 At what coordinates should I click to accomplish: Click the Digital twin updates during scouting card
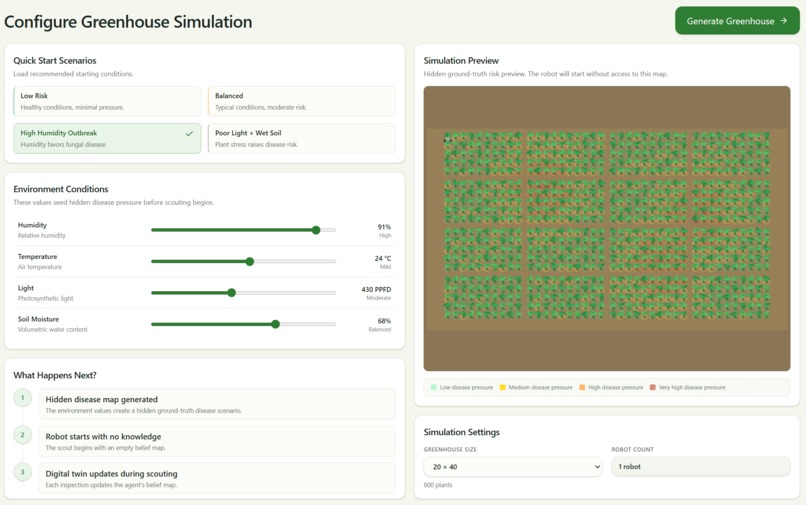[x=217, y=478]
